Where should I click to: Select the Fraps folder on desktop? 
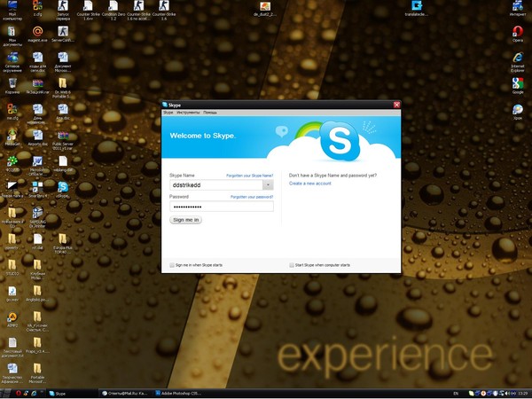coord(37,345)
